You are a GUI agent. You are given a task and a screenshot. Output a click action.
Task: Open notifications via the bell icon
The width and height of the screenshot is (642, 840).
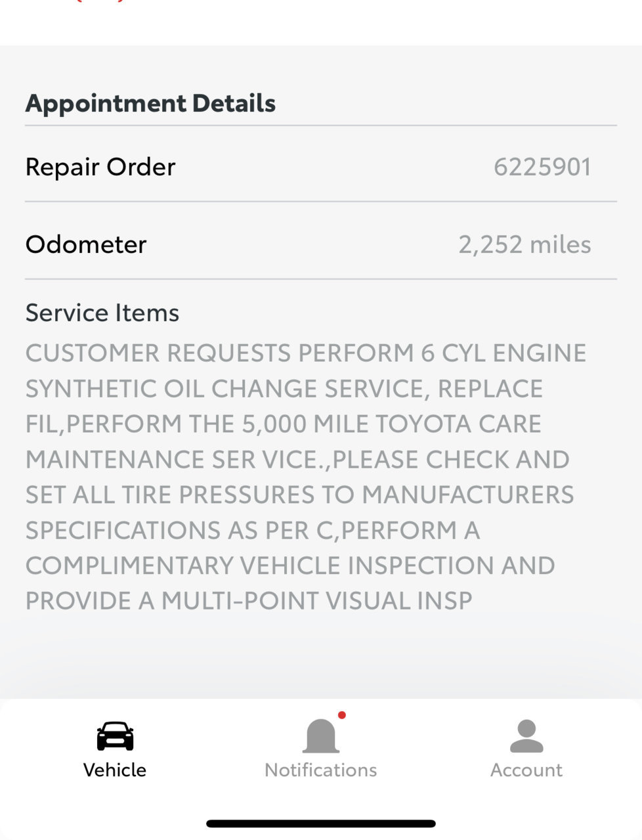(320, 736)
